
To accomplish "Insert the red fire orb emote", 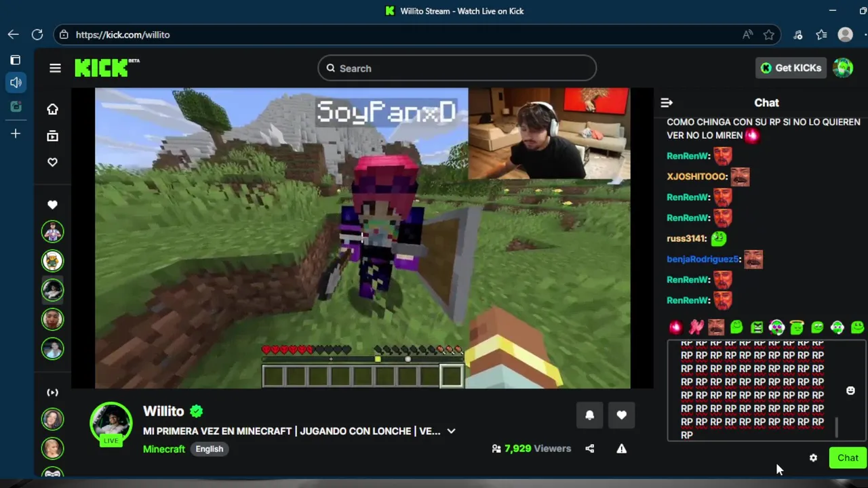I will point(675,327).
